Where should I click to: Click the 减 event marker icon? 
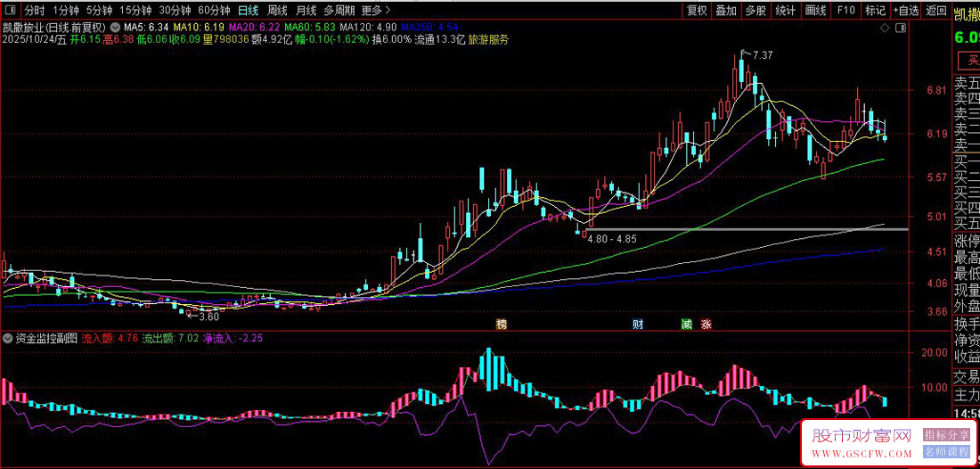click(x=685, y=324)
